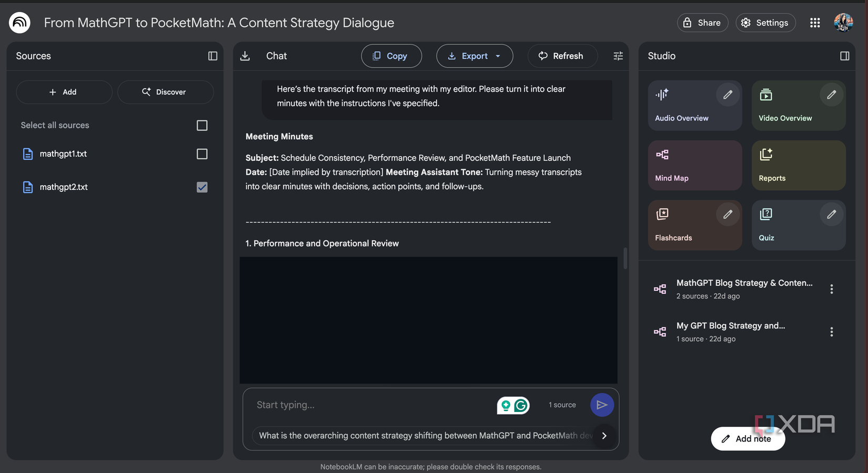Open the Mind Map tile
This screenshot has width=868, height=473.
(x=694, y=165)
